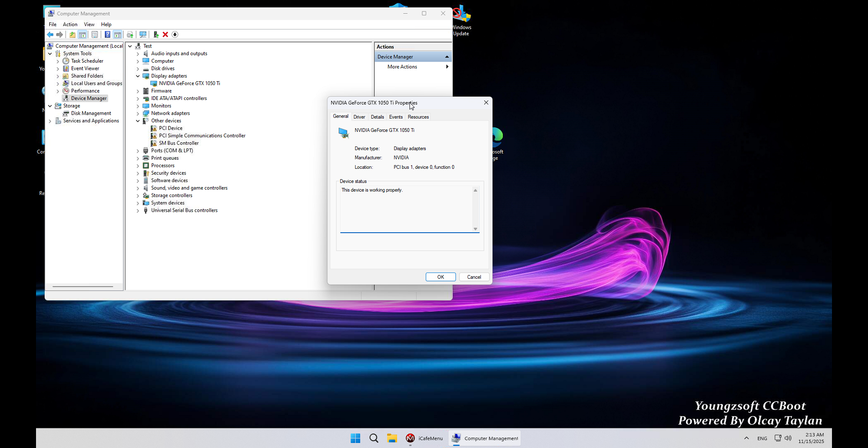Open the Action menu
The height and width of the screenshot is (448, 868).
pos(70,25)
